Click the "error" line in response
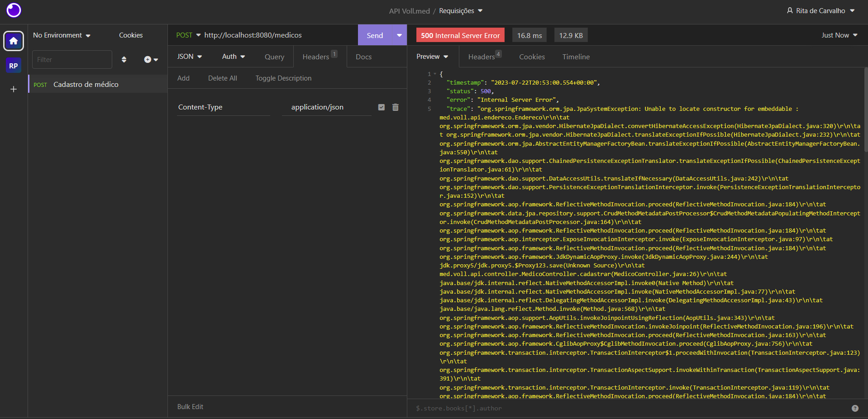The image size is (868, 419). (503, 100)
